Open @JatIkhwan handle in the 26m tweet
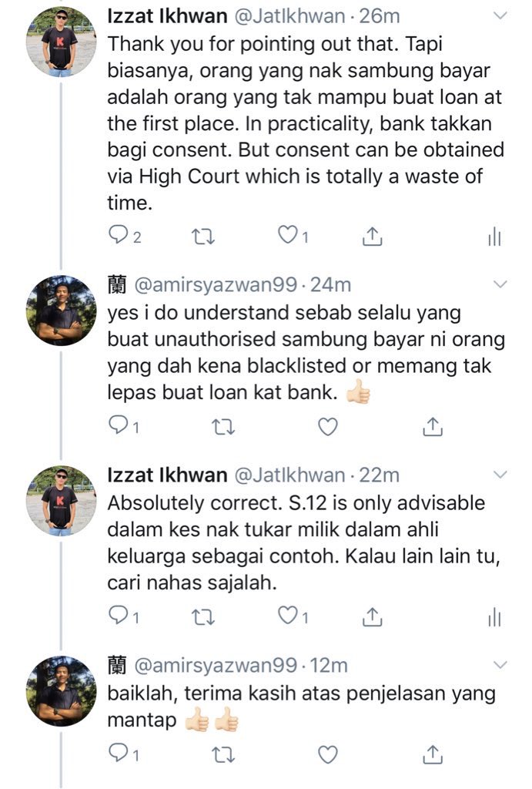 (x=289, y=16)
